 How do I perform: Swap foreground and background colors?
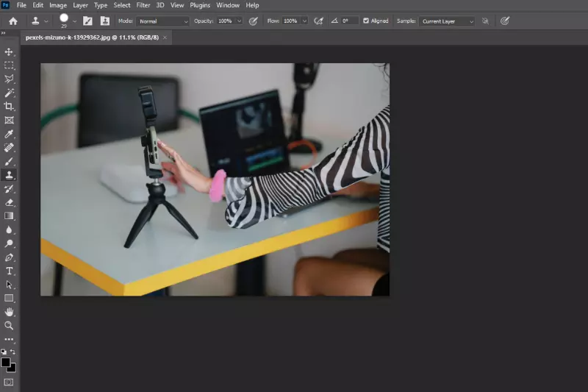tap(12, 352)
